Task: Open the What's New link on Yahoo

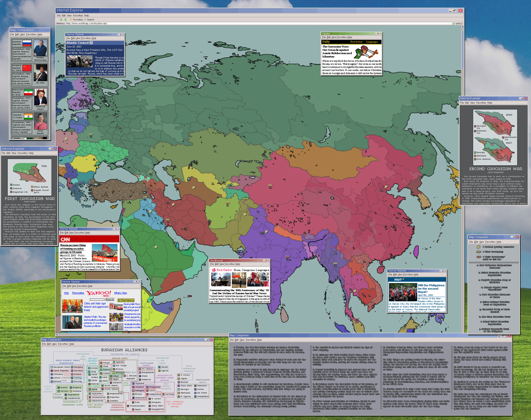Action: point(120,293)
